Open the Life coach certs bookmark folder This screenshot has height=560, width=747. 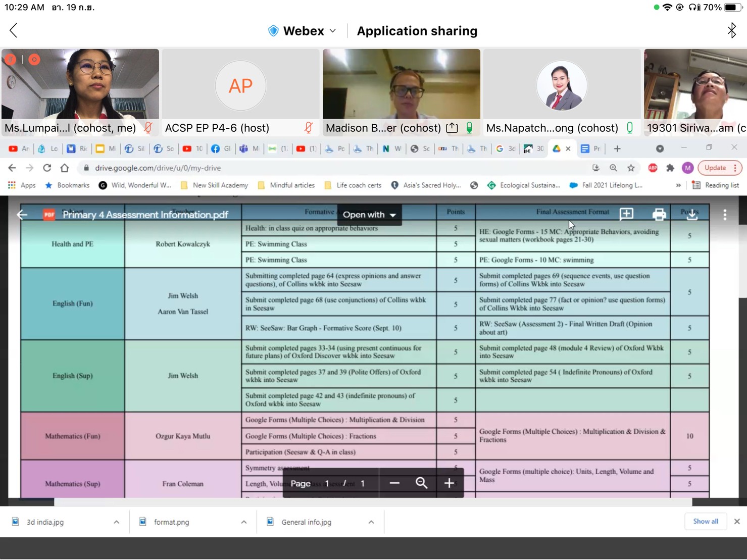tap(353, 185)
